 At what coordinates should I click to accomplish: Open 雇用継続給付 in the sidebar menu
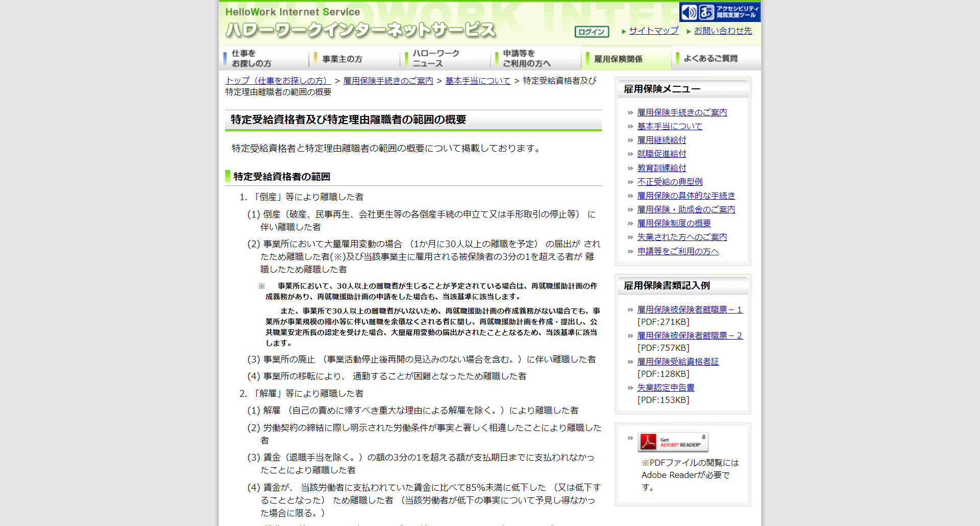coord(661,140)
